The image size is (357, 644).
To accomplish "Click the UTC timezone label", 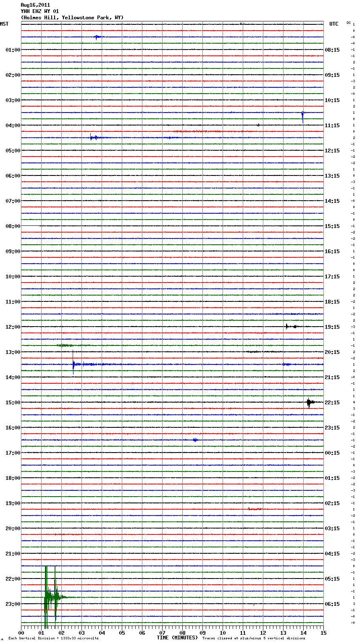I will click(334, 24).
